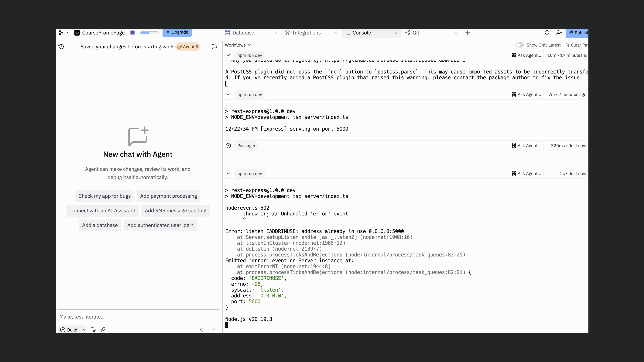This screenshot has width=644, height=362.
Task: Click the usage progress bar
Action: pos(149,33)
